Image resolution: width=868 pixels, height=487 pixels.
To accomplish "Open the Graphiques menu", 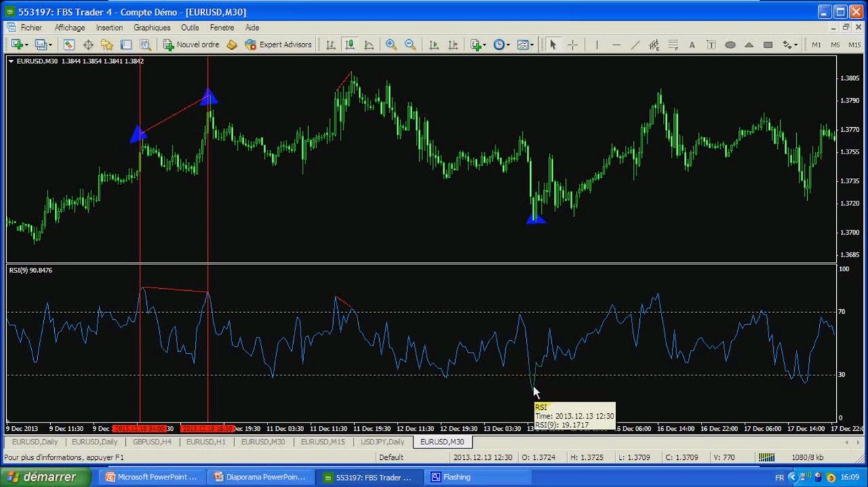I will [152, 28].
